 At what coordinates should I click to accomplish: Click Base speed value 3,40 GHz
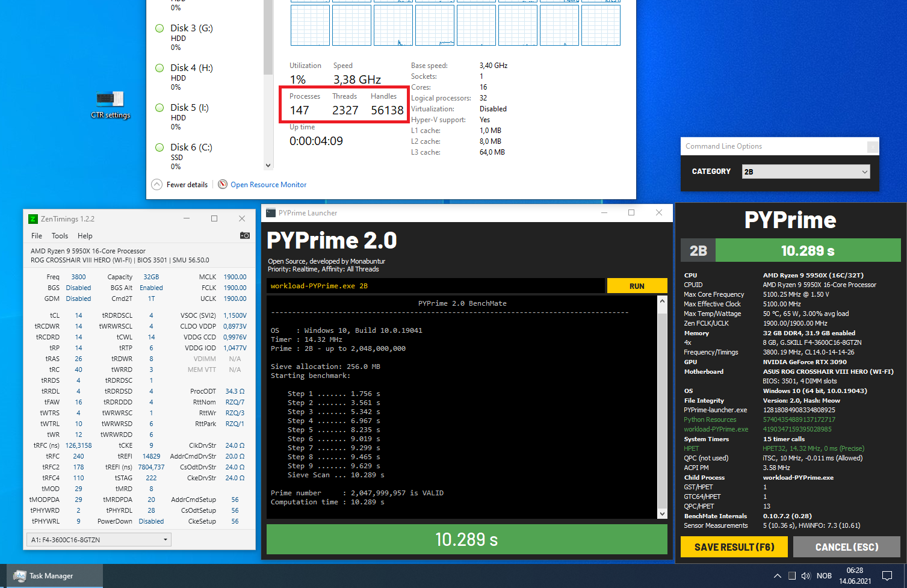click(x=494, y=66)
